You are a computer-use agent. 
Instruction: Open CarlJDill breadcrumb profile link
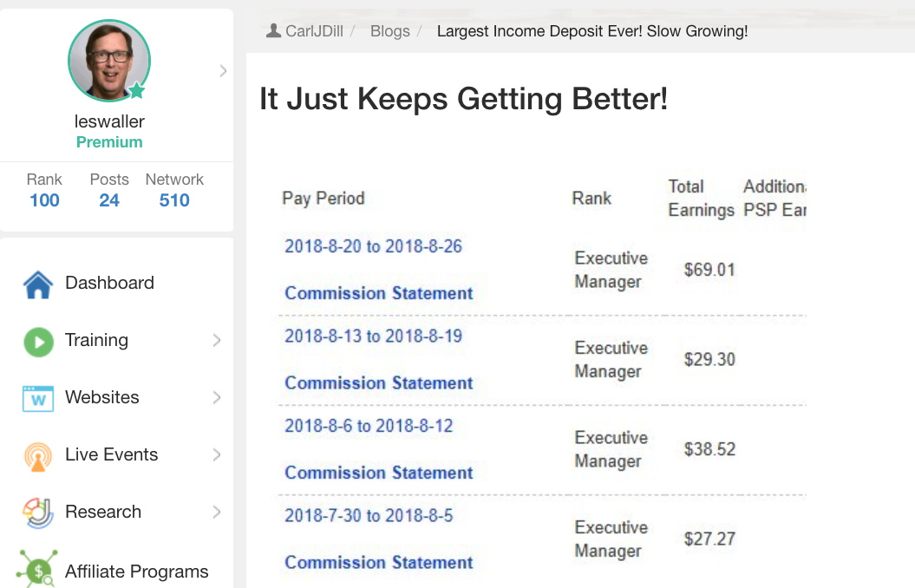pyautogui.click(x=314, y=31)
